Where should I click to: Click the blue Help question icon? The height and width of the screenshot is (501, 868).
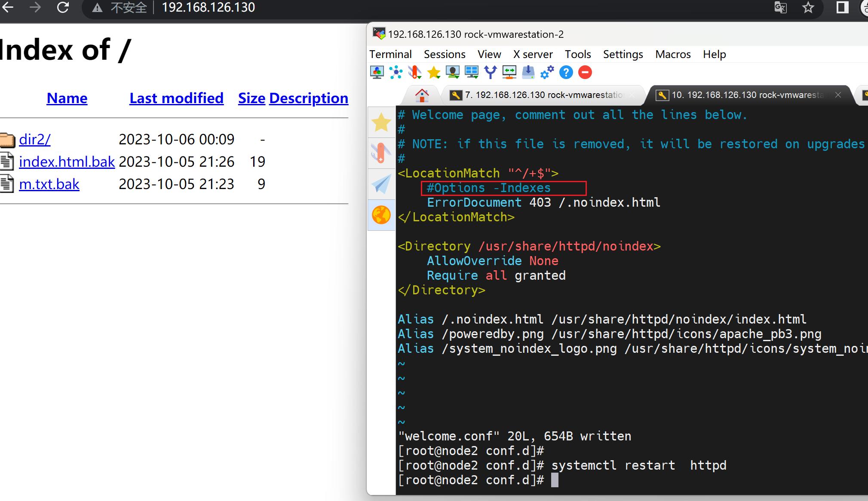point(566,72)
